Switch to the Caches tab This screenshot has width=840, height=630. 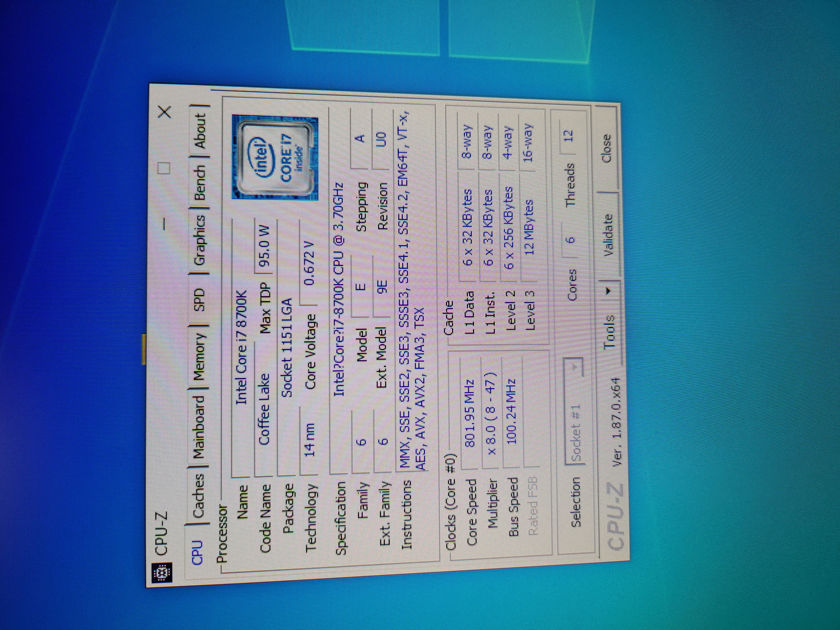[x=199, y=496]
